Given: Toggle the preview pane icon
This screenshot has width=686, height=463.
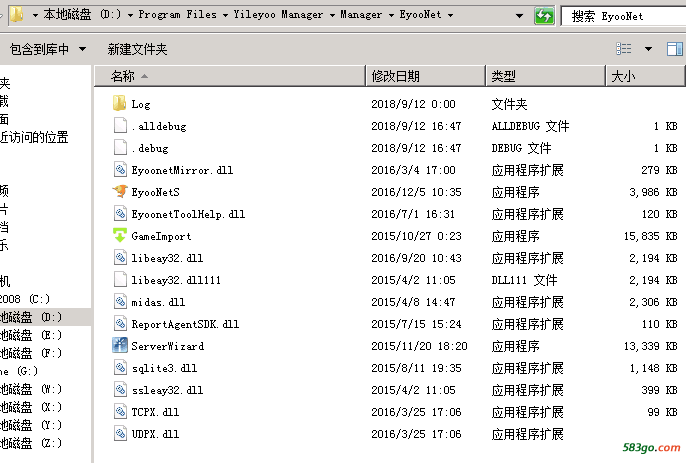Looking at the screenshot, I should point(674,49).
